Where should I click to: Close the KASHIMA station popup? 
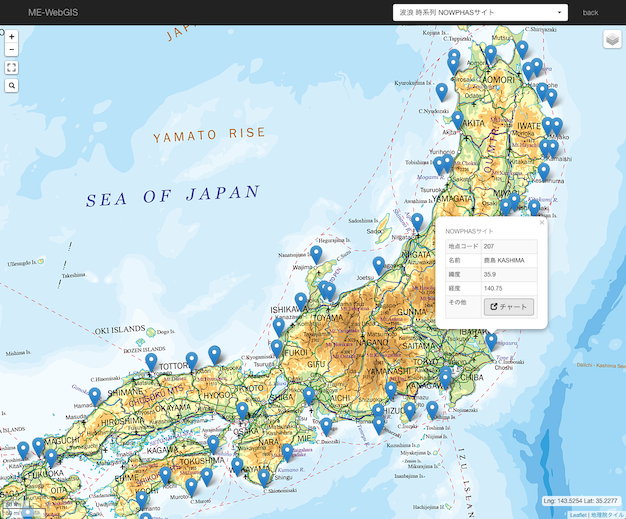541,223
